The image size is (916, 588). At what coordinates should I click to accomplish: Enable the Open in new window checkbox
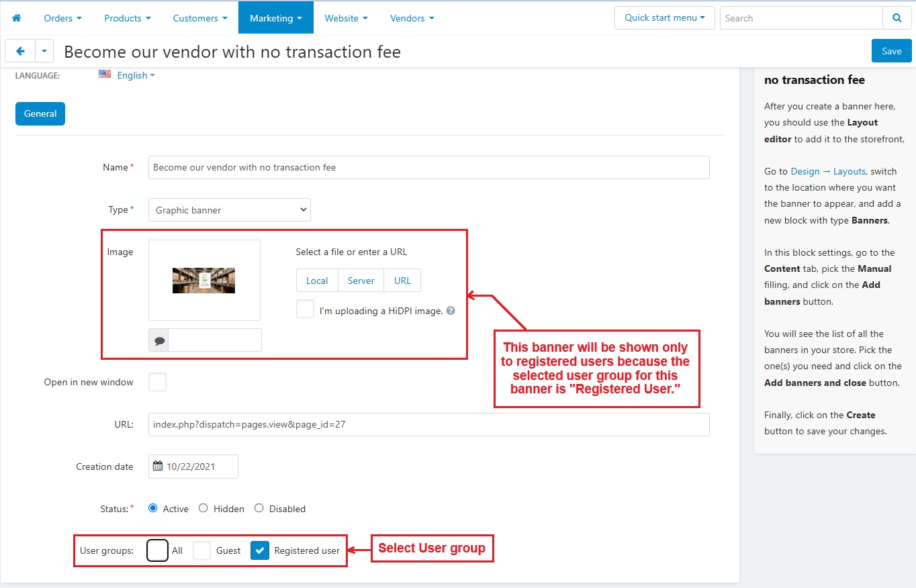[157, 382]
